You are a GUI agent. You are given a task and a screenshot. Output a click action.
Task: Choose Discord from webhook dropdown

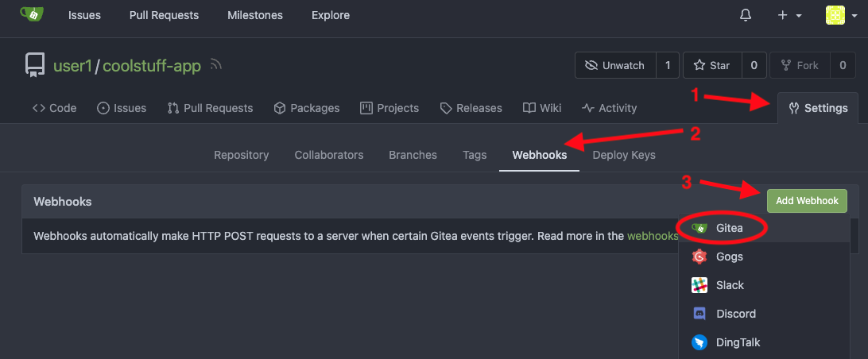764,314
